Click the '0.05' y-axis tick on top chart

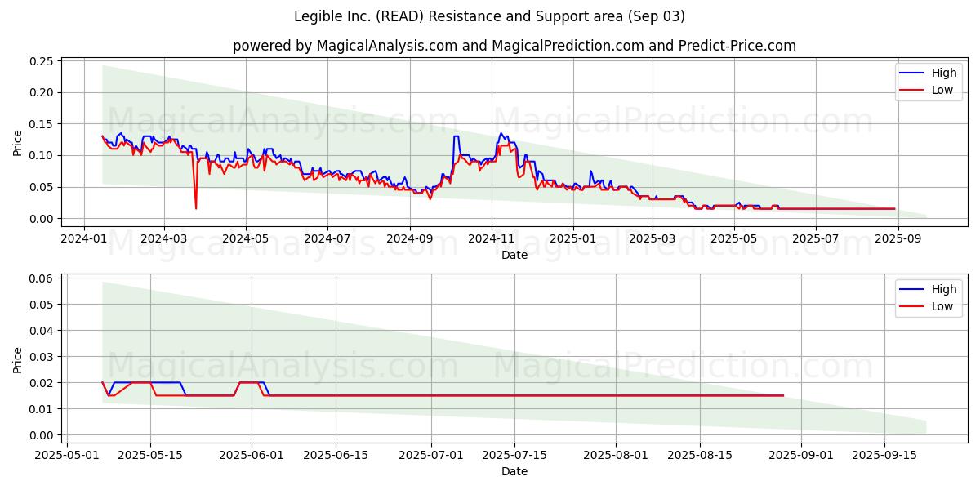point(42,187)
